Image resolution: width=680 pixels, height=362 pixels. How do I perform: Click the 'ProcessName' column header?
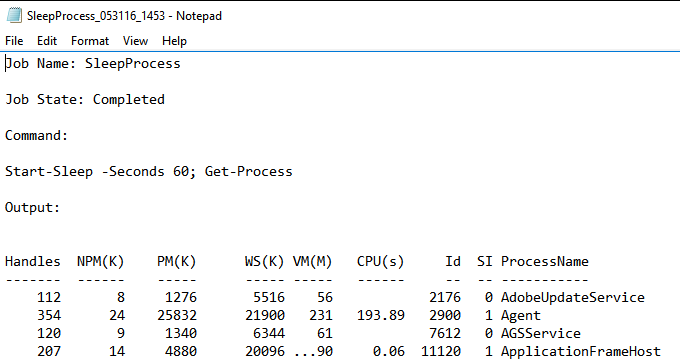[x=545, y=261]
